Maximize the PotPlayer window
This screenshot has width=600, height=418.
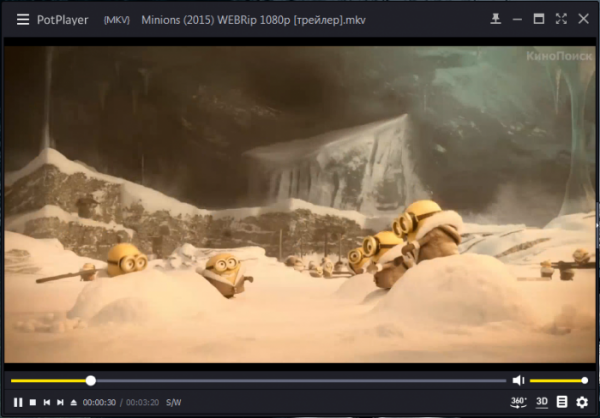point(539,19)
